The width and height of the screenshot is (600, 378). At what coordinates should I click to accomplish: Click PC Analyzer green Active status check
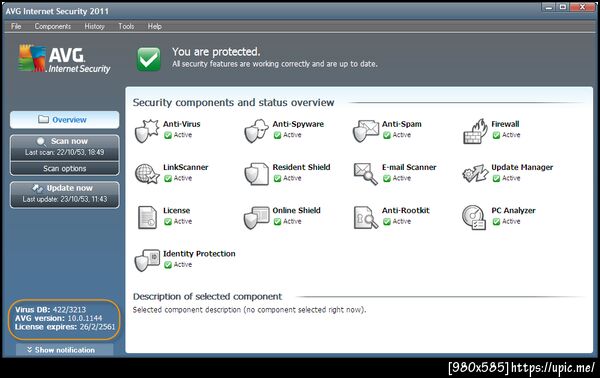coord(496,222)
